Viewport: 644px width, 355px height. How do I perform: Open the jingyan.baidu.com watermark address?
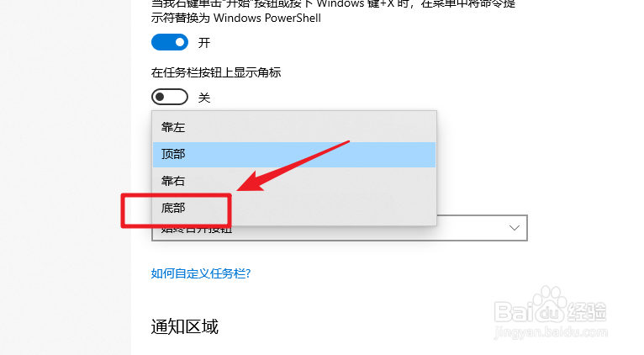(551, 332)
